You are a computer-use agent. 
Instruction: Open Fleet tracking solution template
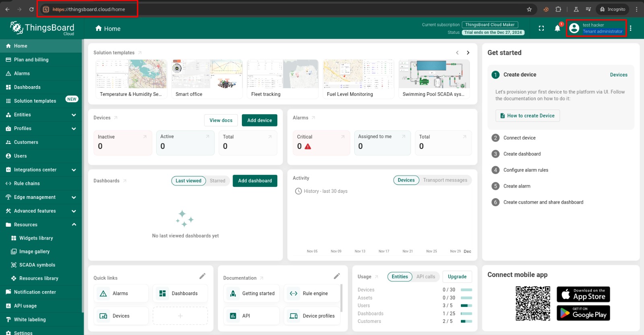283,79
